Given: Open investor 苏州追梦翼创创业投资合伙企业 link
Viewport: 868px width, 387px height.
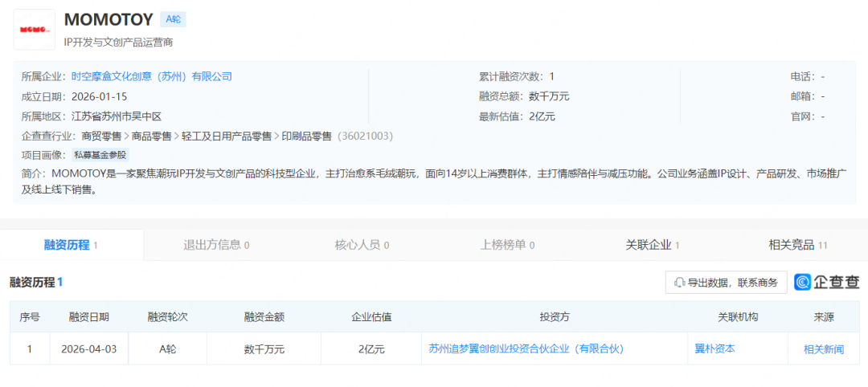Looking at the screenshot, I should click(526, 348).
